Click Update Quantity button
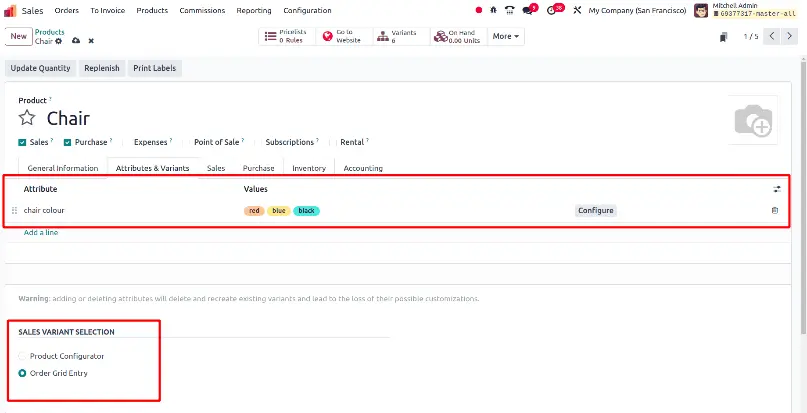 coord(41,68)
